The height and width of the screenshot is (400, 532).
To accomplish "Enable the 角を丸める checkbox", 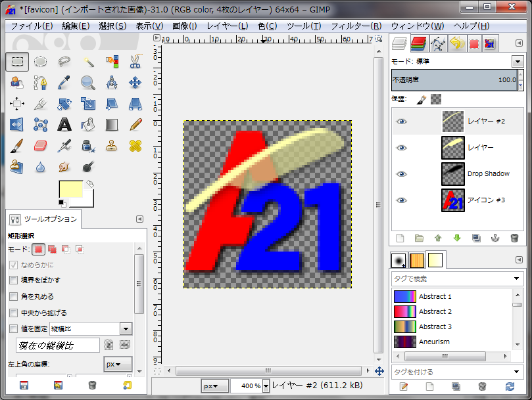I will coord(14,297).
